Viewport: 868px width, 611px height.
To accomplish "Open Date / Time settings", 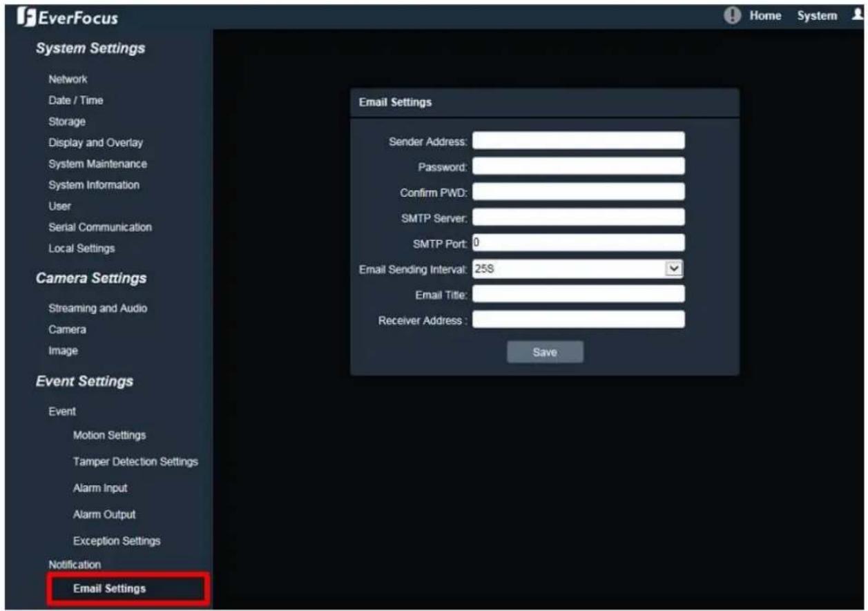I will 75,100.
